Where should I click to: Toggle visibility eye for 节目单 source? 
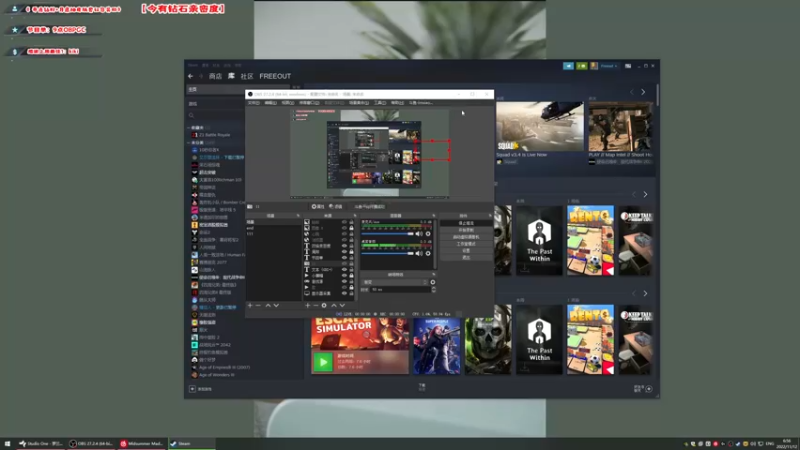pos(344,258)
